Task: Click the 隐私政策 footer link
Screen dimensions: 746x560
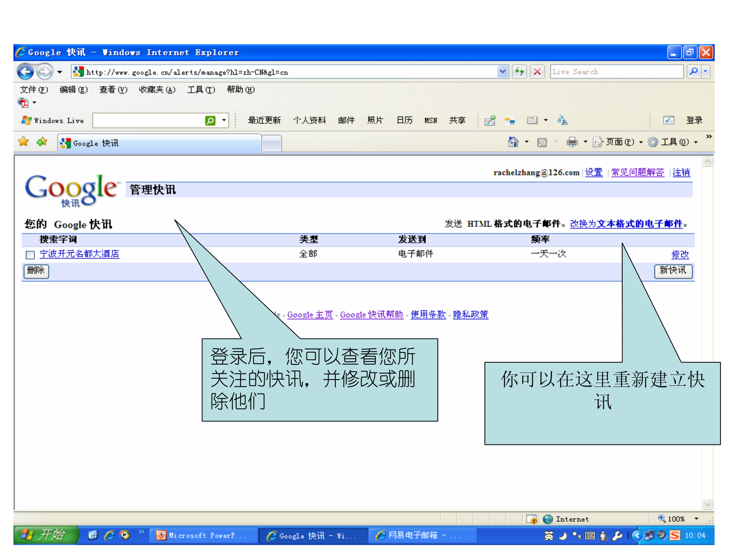Action: tap(471, 315)
